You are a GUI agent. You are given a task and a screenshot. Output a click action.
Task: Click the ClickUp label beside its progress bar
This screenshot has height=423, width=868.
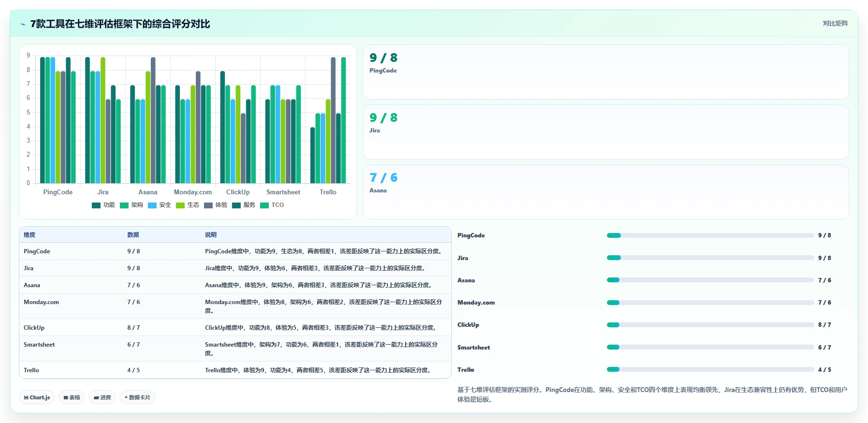click(468, 325)
